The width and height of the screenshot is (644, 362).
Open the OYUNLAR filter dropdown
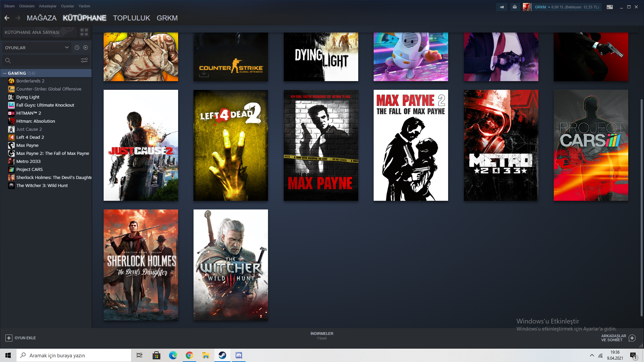point(37,48)
